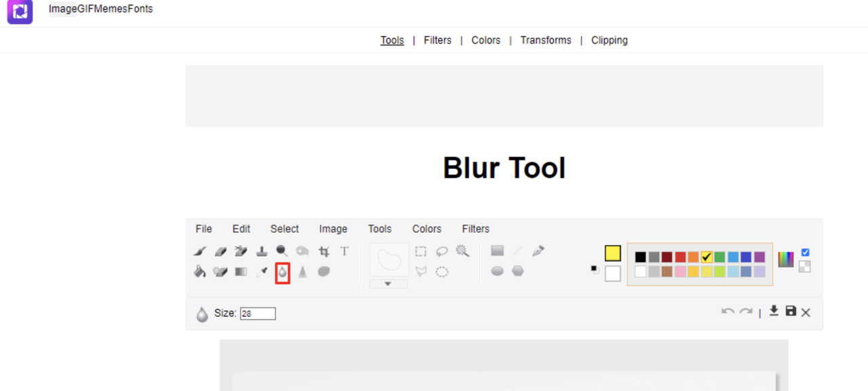This screenshot has width=868, height=391.
Task: Click the Size input field
Action: coord(258,314)
